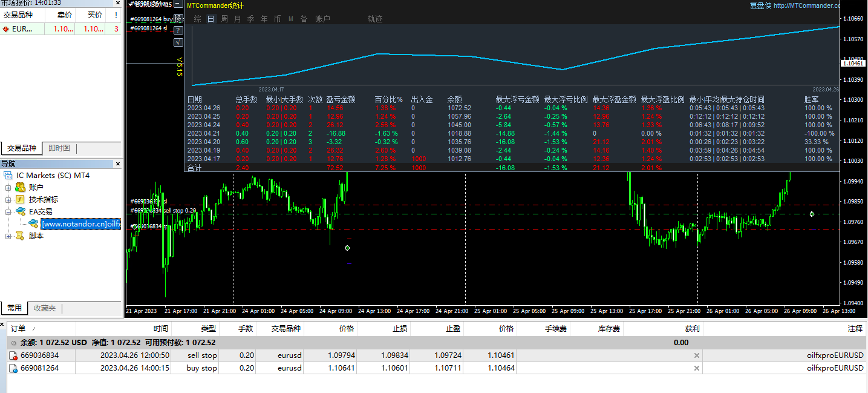Expand the 账户 node in the Navigator tree
This screenshot has height=393, width=868.
click(x=8, y=187)
